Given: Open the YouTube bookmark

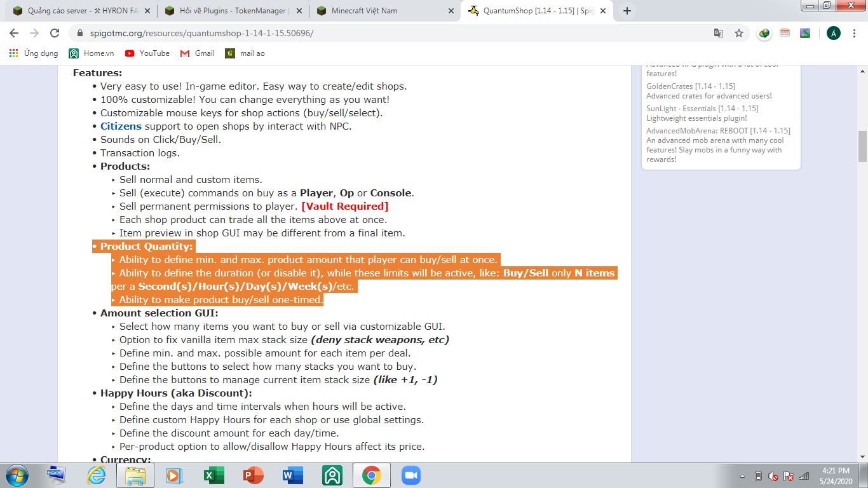Looking at the screenshot, I should point(147,53).
